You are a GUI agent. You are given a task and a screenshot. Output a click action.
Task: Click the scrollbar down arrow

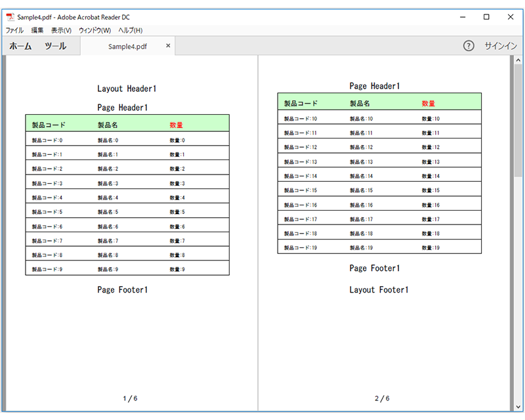click(x=518, y=407)
